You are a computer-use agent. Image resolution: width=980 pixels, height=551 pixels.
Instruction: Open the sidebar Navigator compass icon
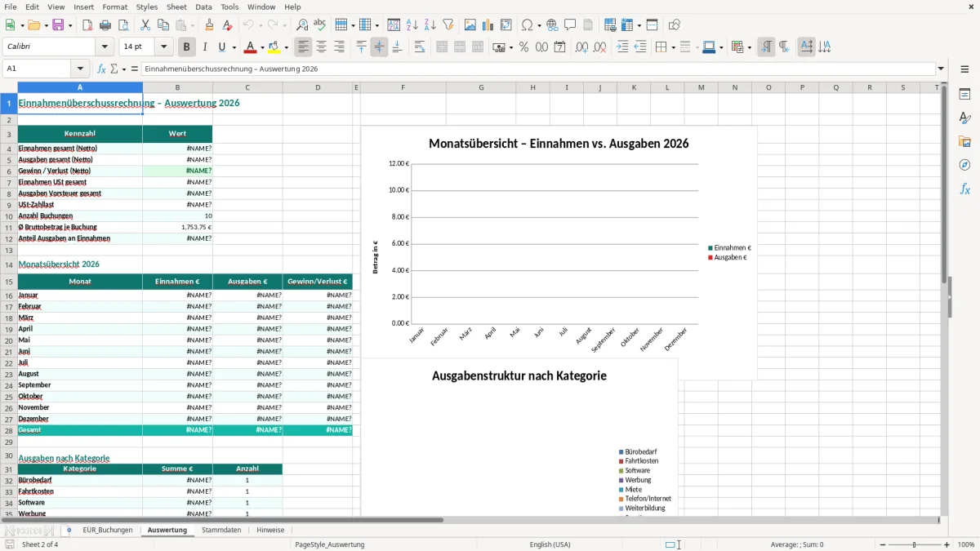pos(964,166)
